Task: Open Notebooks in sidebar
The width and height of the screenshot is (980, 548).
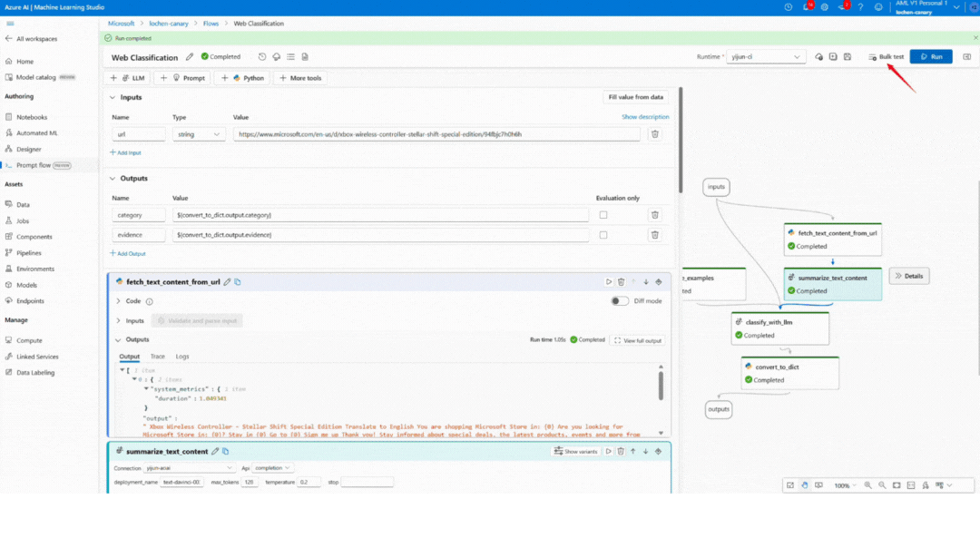Action: [31, 117]
